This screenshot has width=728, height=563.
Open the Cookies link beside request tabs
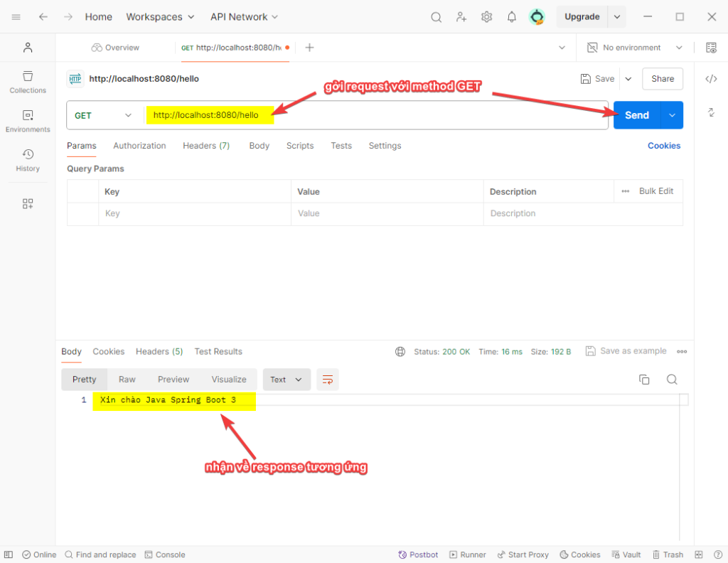click(x=663, y=146)
